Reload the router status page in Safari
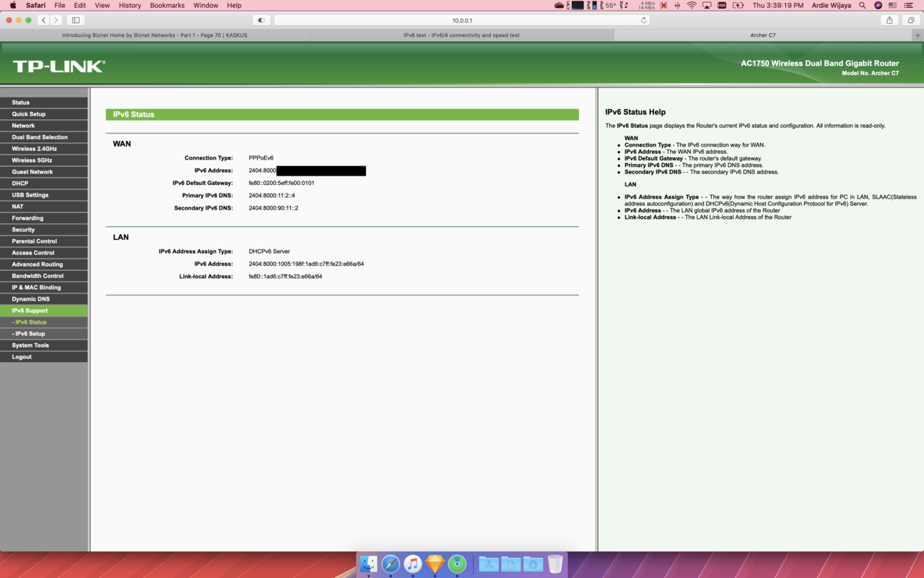The image size is (924, 578). pyautogui.click(x=643, y=20)
